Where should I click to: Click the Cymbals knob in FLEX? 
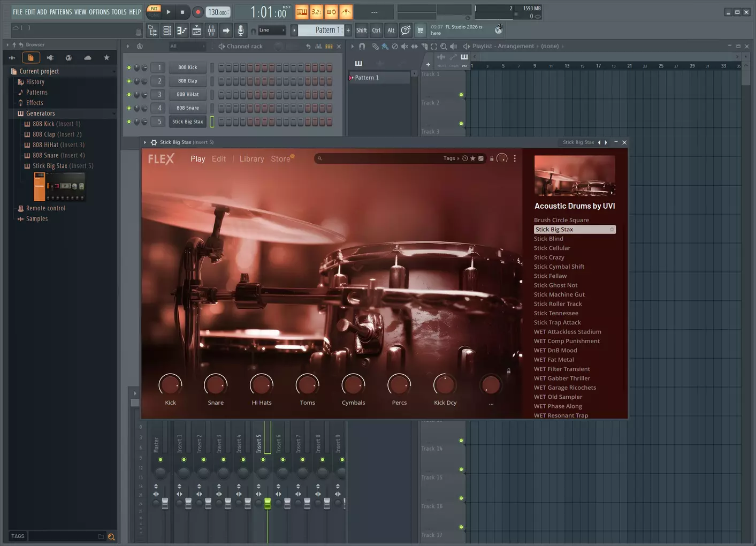[x=353, y=384]
